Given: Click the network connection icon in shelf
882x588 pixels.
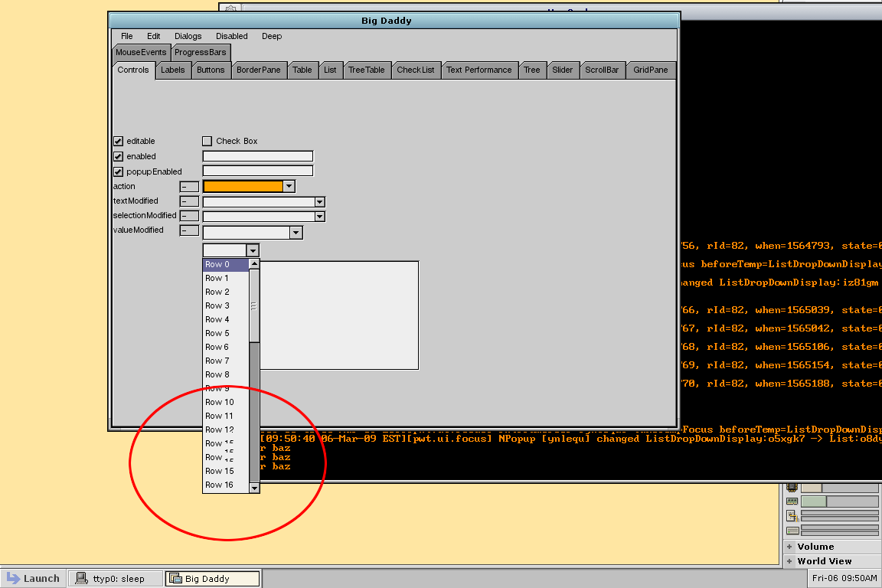Looking at the screenshot, I should 792,516.
